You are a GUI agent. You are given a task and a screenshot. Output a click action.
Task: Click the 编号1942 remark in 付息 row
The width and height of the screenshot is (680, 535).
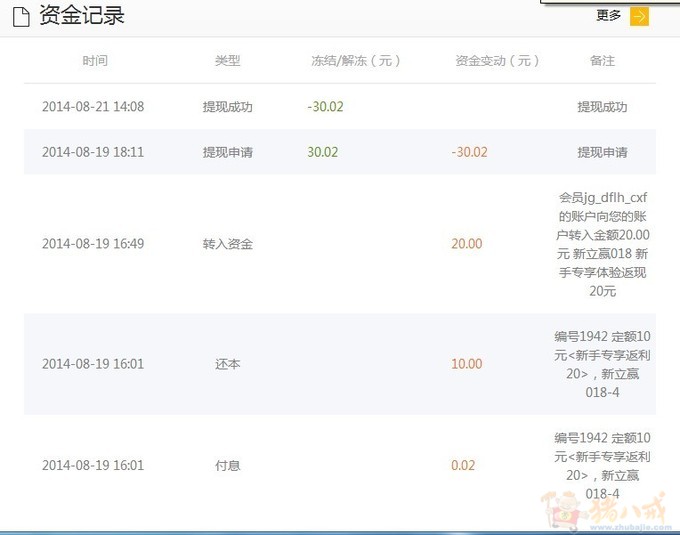coord(602,466)
